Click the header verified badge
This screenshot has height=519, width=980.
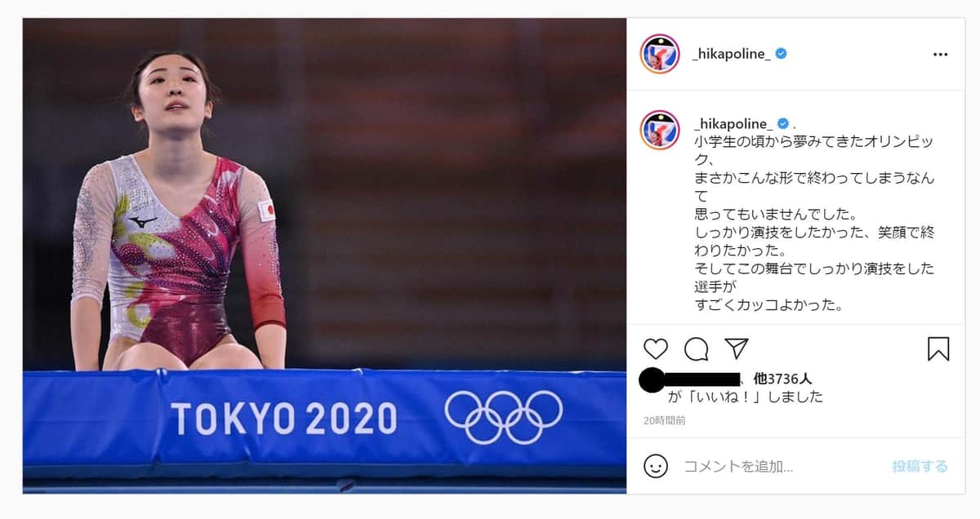pyautogui.click(x=782, y=54)
